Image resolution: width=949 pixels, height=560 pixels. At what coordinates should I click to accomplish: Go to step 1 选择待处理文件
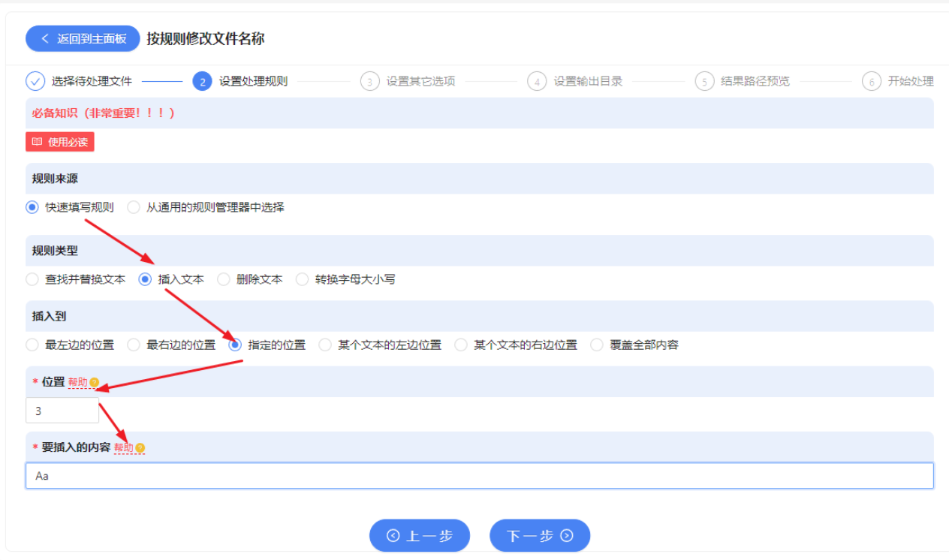click(x=79, y=81)
